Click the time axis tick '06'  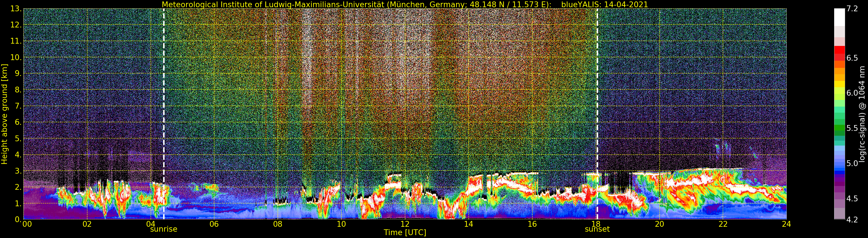214,224
